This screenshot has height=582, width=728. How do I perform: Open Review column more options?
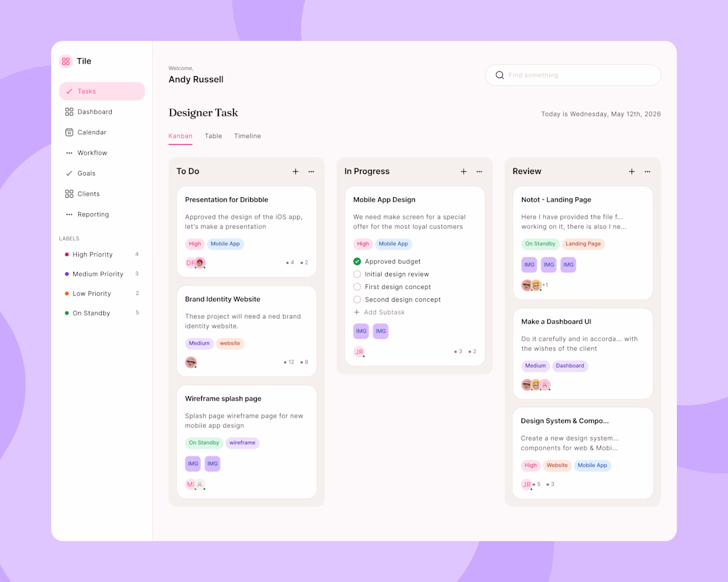[x=647, y=172]
